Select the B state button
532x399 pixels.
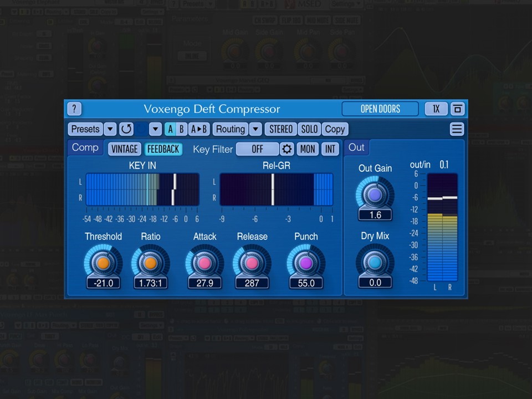click(182, 129)
